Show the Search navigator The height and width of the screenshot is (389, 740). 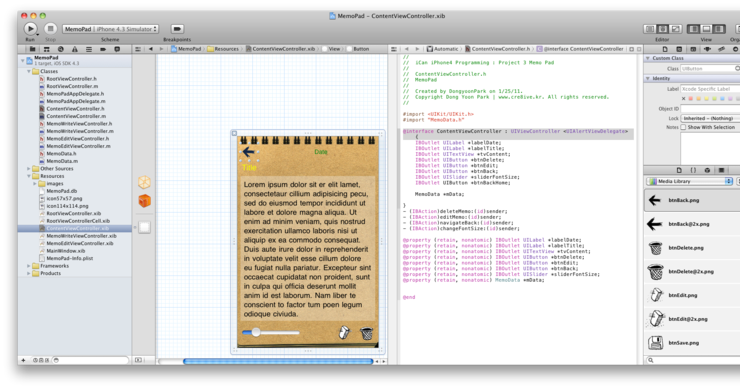[x=60, y=49]
